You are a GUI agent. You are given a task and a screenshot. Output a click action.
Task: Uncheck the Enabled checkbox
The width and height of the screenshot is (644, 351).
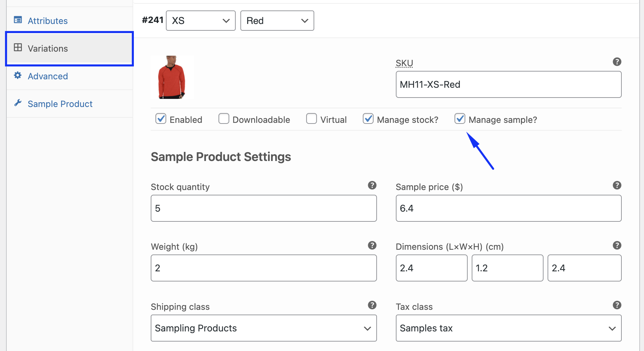tap(161, 119)
